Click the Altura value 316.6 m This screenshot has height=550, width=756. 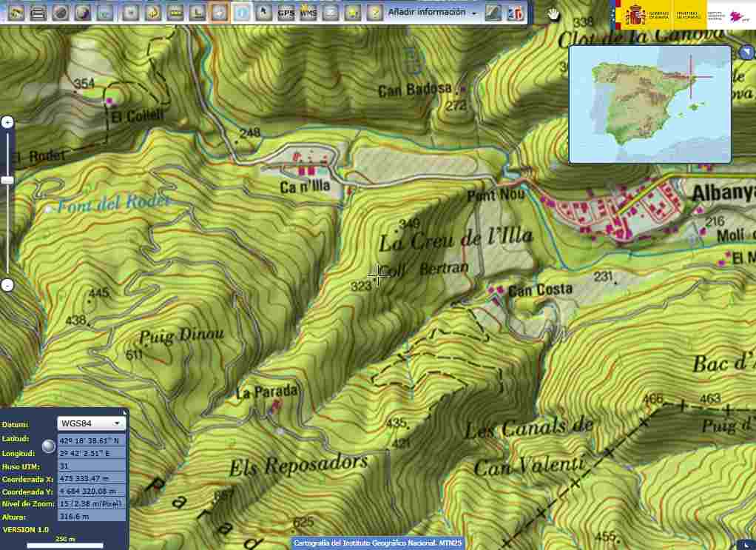(91, 516)
